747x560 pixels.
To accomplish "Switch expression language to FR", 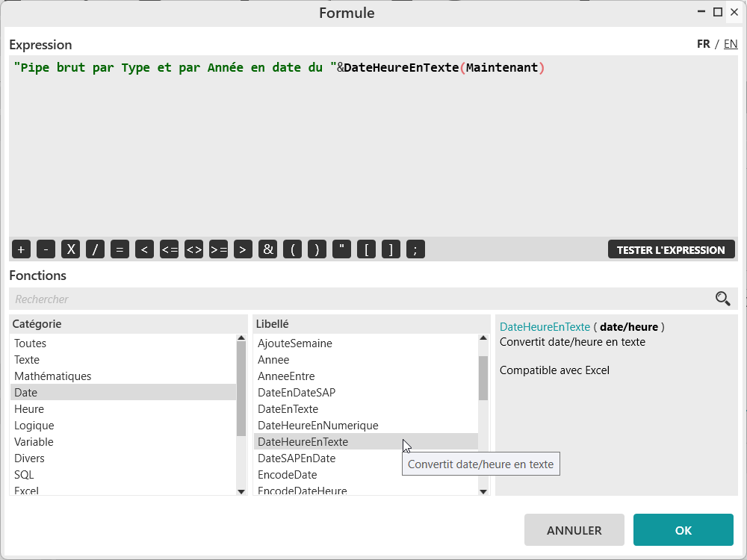I will click(703, 44).
